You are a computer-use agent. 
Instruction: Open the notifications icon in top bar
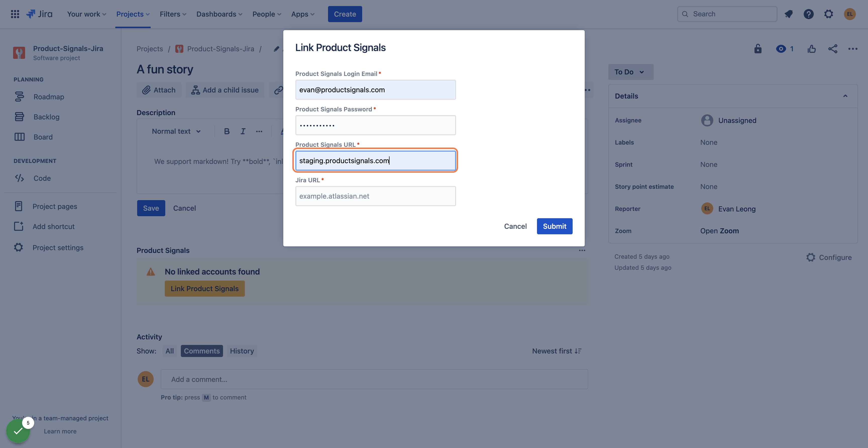click(x=788, y=14)
